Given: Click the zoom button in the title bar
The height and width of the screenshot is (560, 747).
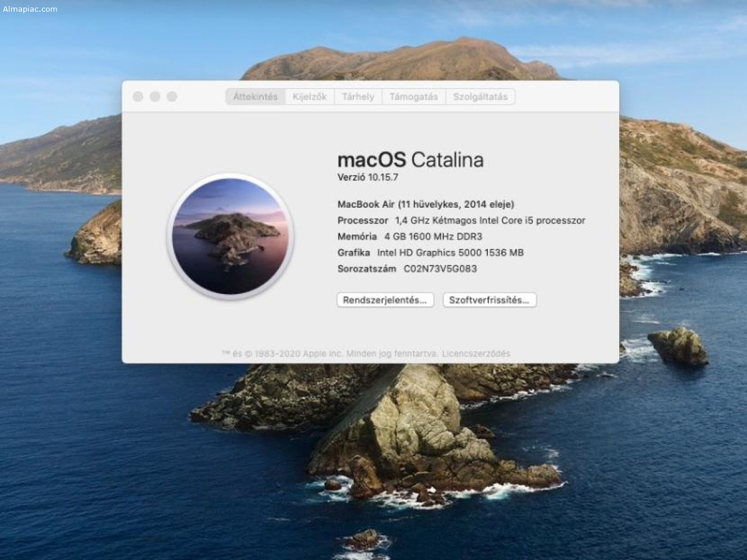Looking at the screenshot, I should [172, 97].
